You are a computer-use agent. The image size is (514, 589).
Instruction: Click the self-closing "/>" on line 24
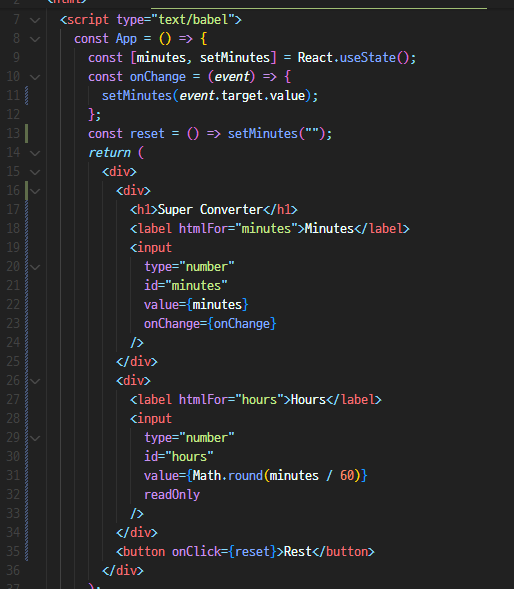[137, 343]
